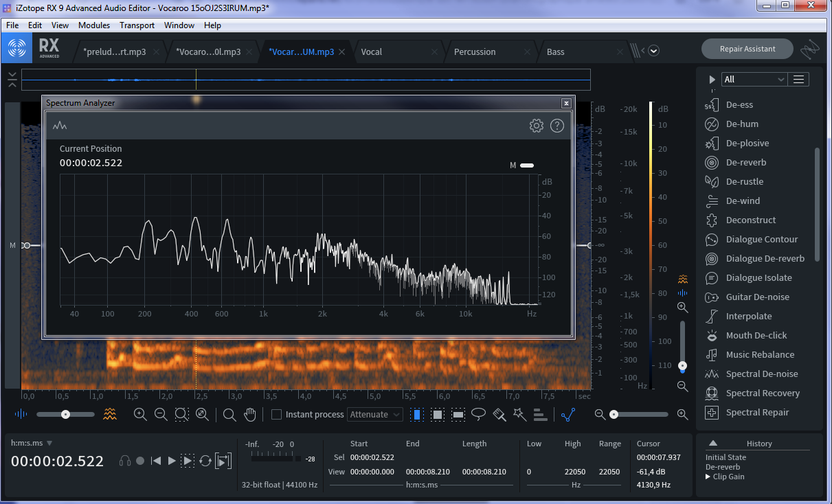The height and width of the screenshot is (504, 832).
Task: Adjust the waveform/spectrogram opacity slider
Action: [65, 415]
